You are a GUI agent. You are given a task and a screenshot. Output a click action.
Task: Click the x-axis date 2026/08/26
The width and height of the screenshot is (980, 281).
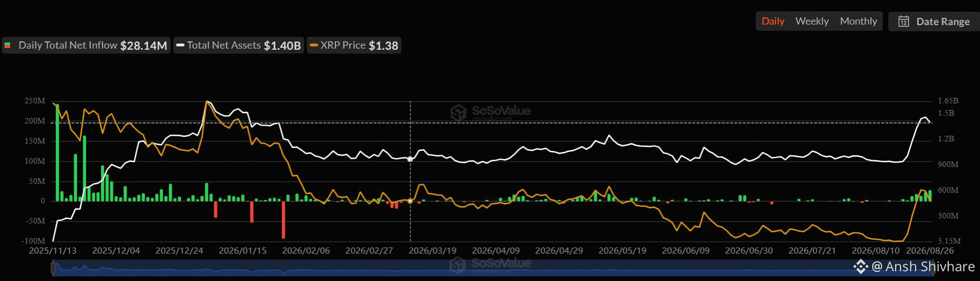coord(930,251)
